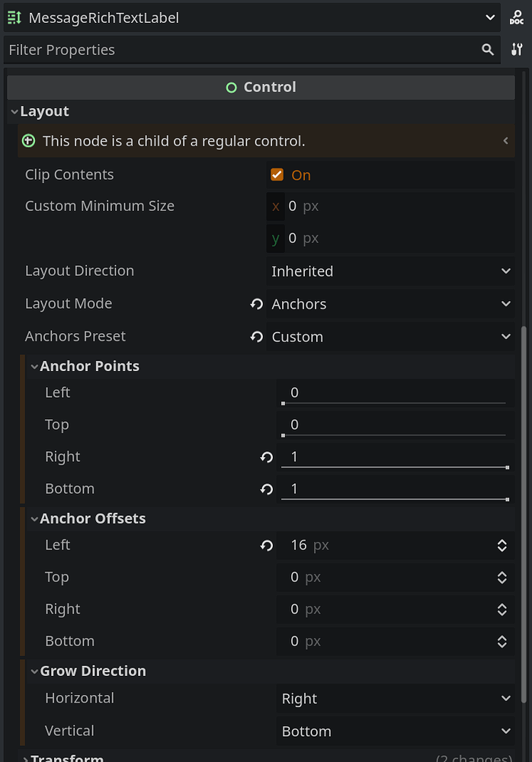The width and height of the screenshot is (532, 762).
Task: Click the magnifying glass search icon
Action: point(488,49)
